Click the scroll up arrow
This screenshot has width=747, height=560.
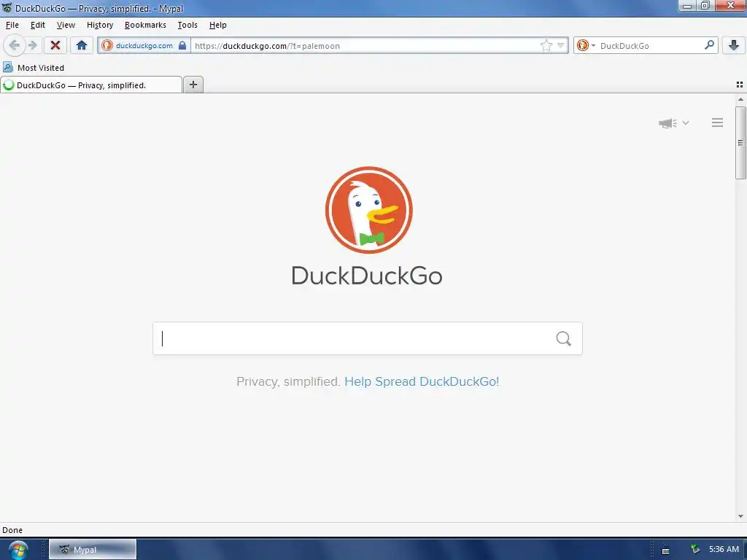click(x=740, y=99)
